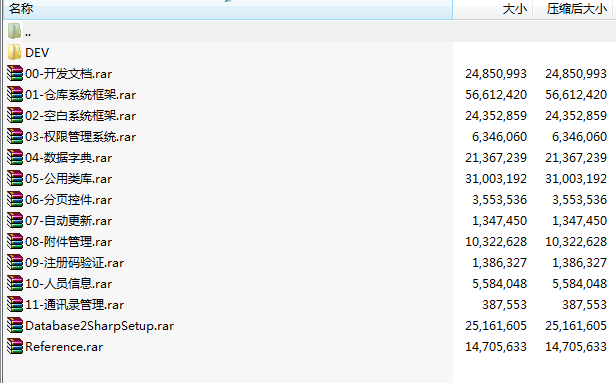Click the 大小 value for 01-仓库系统框架.rar
The width and height of the screenshot is (616, 383).
pos(496,95)
